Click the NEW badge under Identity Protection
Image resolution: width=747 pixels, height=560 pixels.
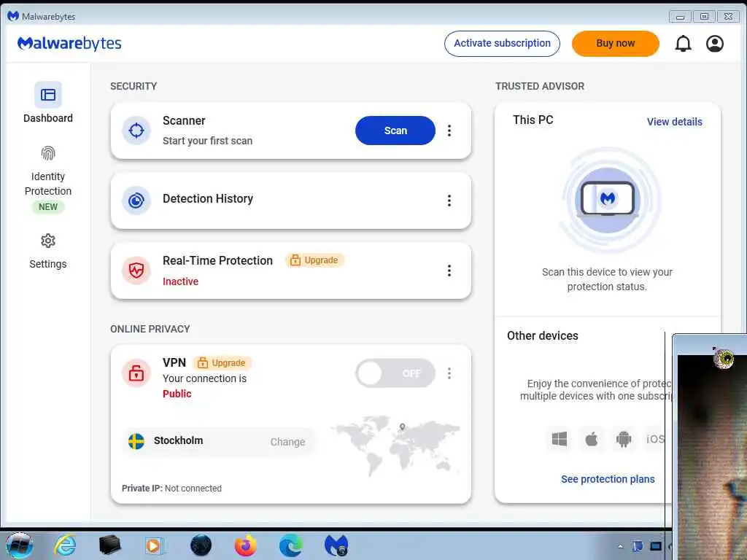tap(48, 206)
